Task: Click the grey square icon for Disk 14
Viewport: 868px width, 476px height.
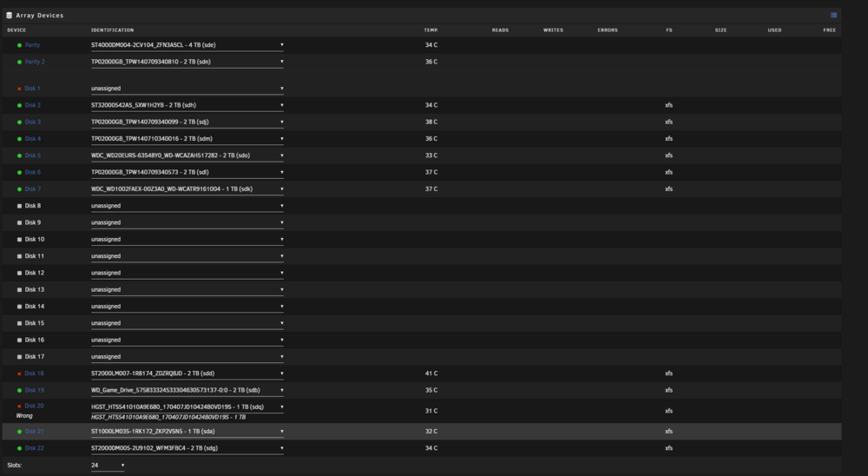Action: tap(19, 307)
